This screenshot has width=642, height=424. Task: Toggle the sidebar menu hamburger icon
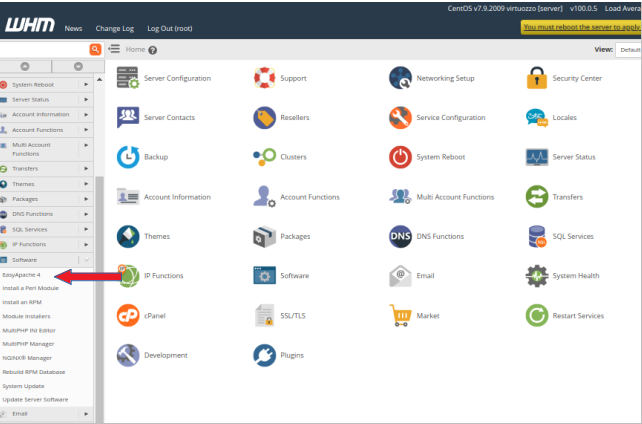[x=114, y=49]
